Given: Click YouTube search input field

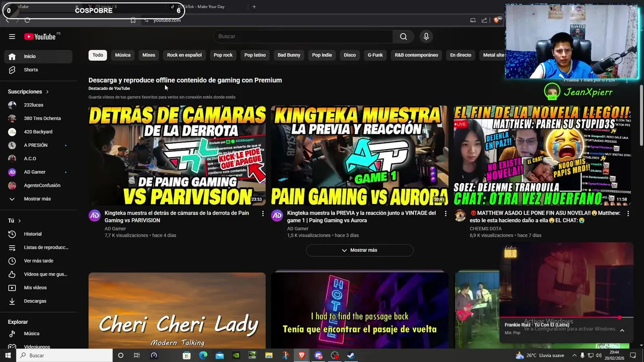Looking at the screenshot, I should (303, 36).
